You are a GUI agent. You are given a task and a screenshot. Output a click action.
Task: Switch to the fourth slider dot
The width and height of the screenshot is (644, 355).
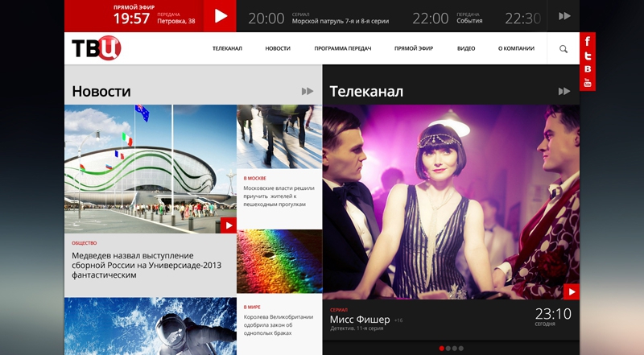pos(460,349)
